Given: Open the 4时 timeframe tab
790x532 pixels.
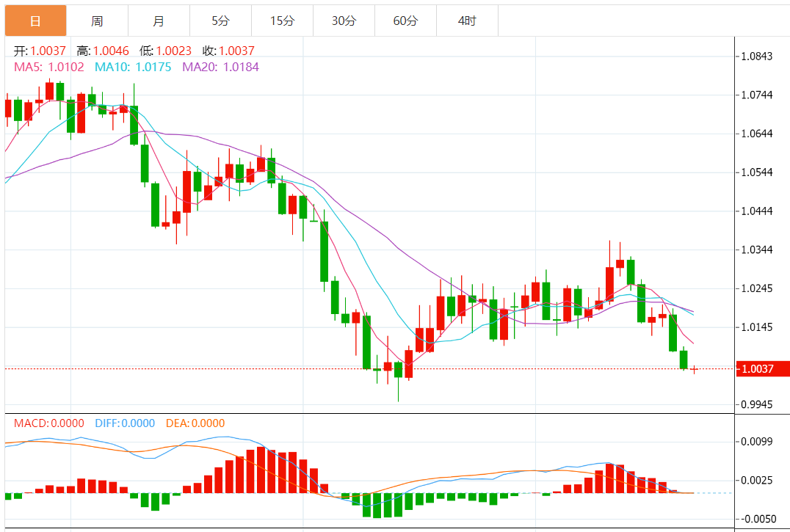Looking at the screenshot, I should (467, 21).
